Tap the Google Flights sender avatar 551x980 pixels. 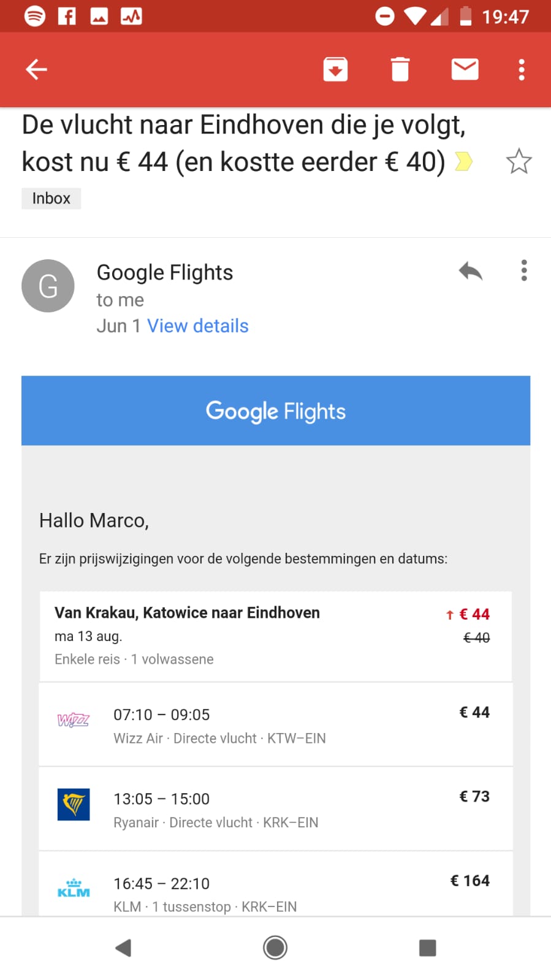click(x=48, y=286)
